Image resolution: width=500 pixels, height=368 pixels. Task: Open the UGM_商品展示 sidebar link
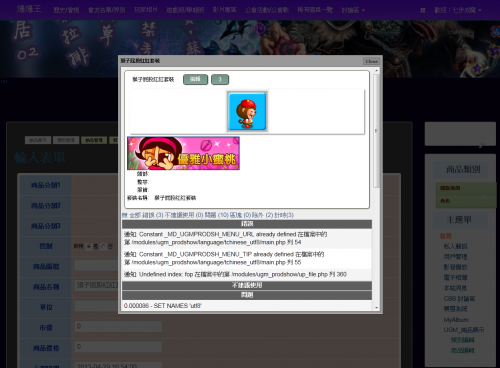(463, 330)
